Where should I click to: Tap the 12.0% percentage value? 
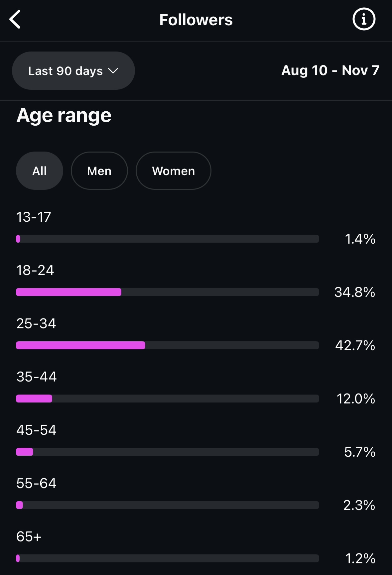356,399
